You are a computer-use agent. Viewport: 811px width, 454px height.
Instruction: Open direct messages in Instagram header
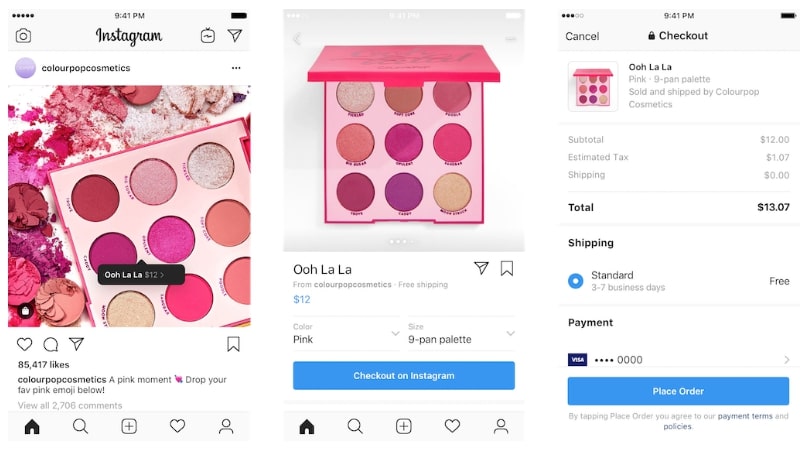tap(235, 35)
